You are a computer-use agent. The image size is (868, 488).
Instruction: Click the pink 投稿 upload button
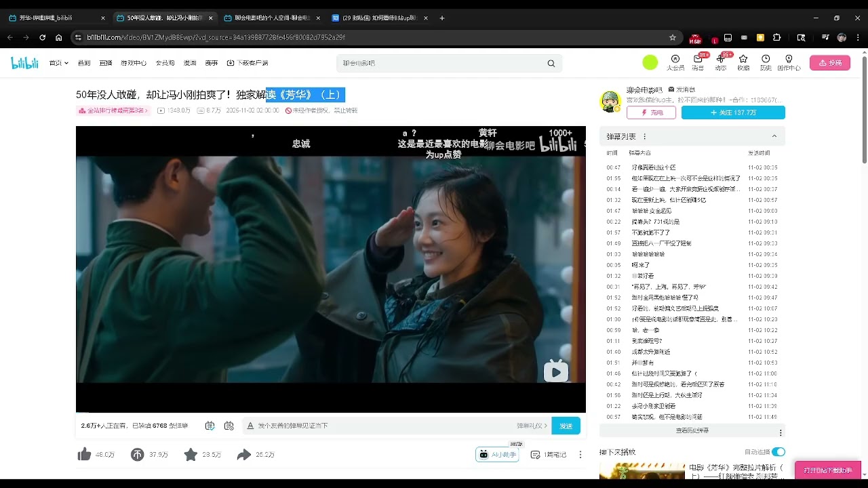click(x=830, y=62)
